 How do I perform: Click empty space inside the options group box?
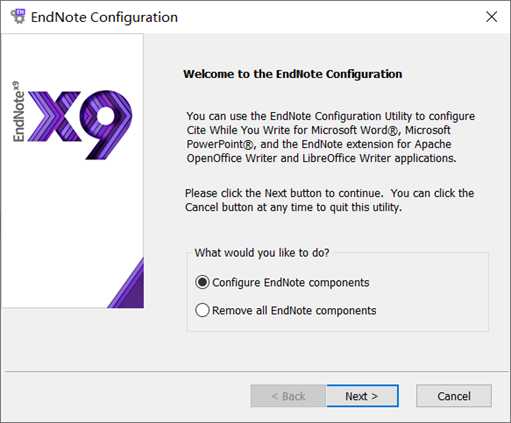pyautogui.click(x=433, y=297)
